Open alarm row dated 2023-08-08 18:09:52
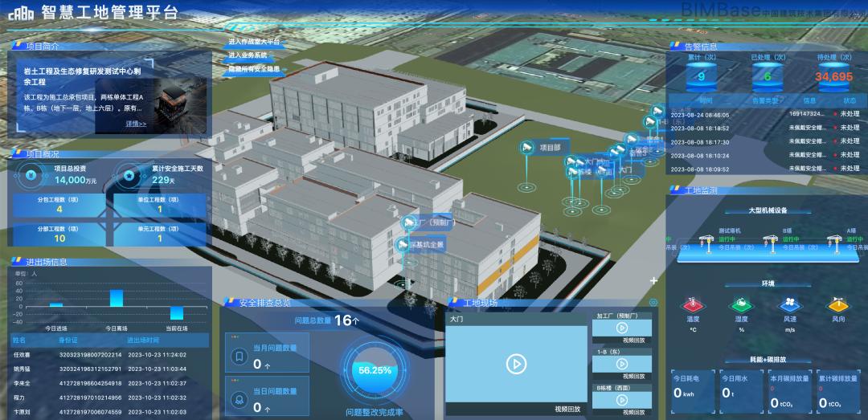 (765, 169)
